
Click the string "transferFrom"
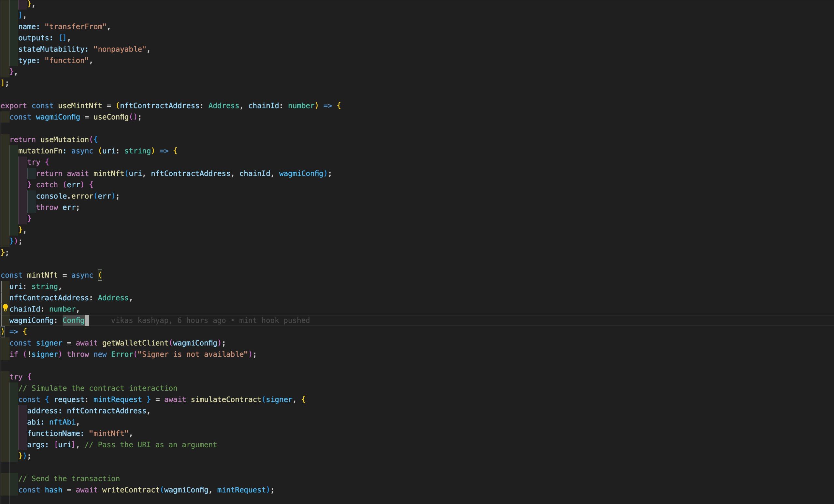coord(76,27)
